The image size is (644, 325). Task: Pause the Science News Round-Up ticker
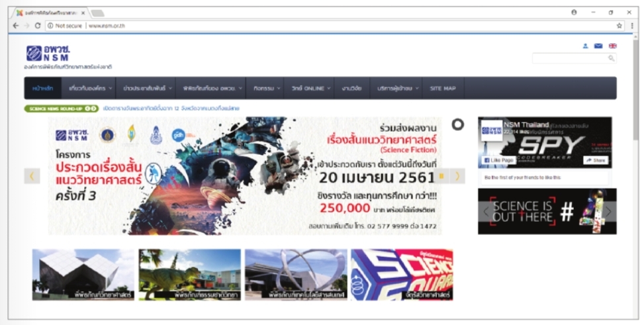[87, 108]
